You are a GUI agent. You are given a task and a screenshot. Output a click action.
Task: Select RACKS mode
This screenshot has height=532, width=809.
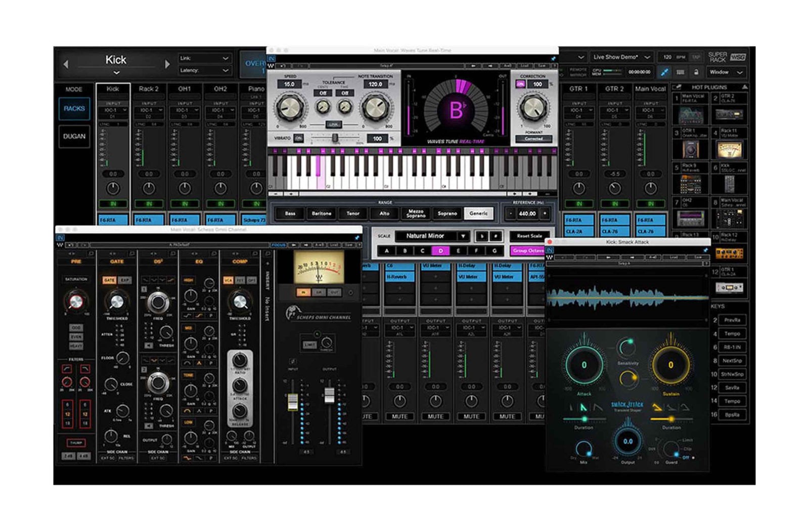[x=74, y=109]
